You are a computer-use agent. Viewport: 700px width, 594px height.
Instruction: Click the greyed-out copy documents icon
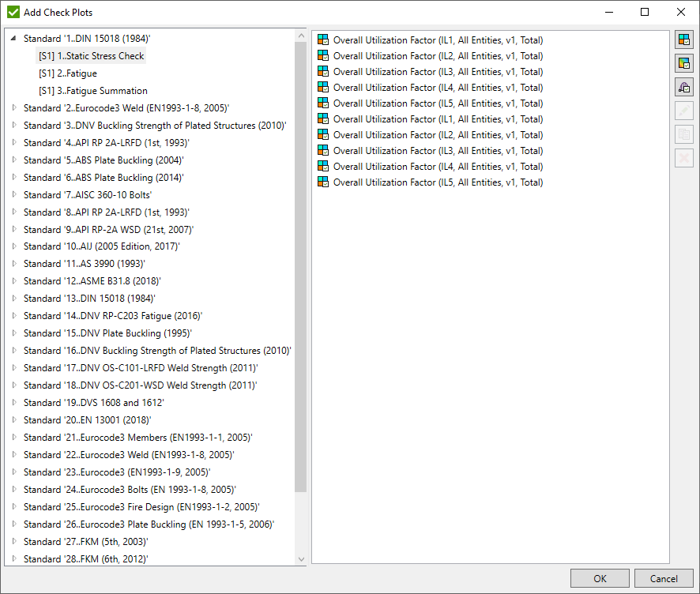click(683, 134)
